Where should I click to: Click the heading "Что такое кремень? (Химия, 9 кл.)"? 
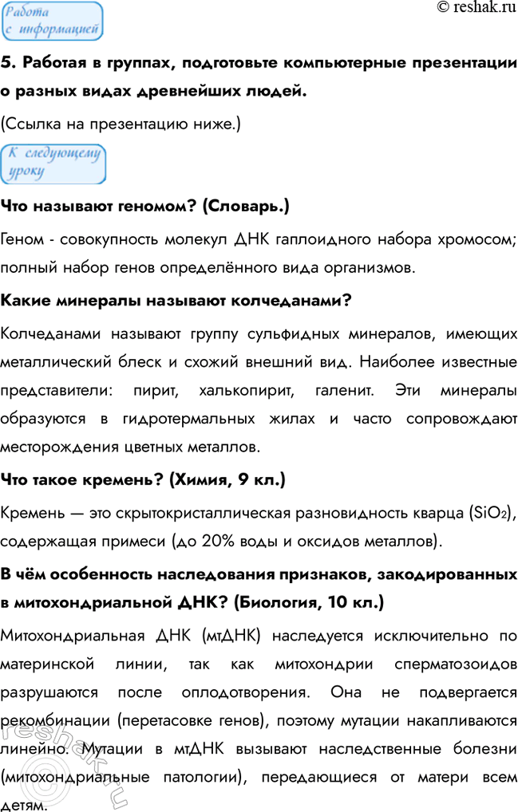tap(144, 480)
